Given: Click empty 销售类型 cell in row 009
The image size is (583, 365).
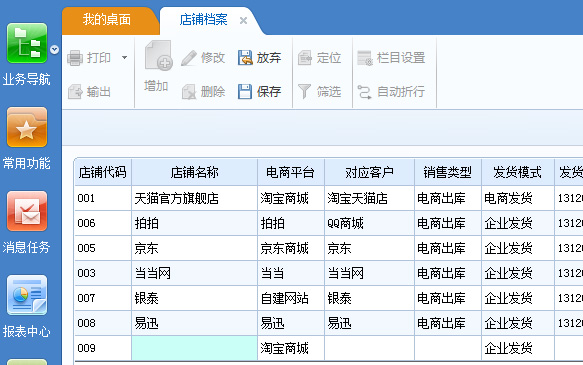Looking at the screenshot, I should 448,348.
